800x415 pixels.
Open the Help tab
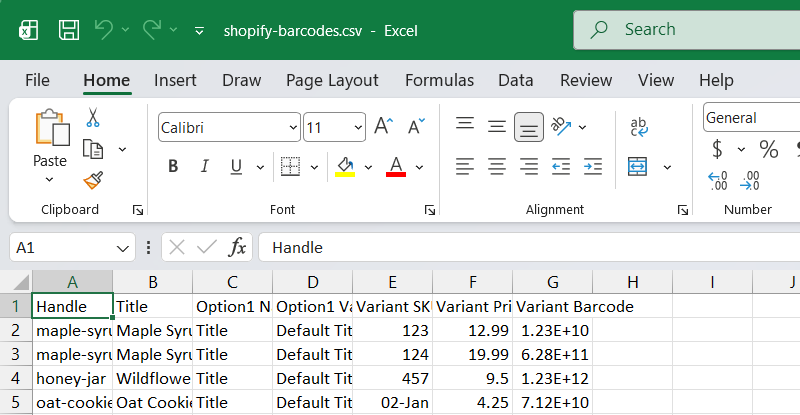pyautogui.click(x=716, y=80)
